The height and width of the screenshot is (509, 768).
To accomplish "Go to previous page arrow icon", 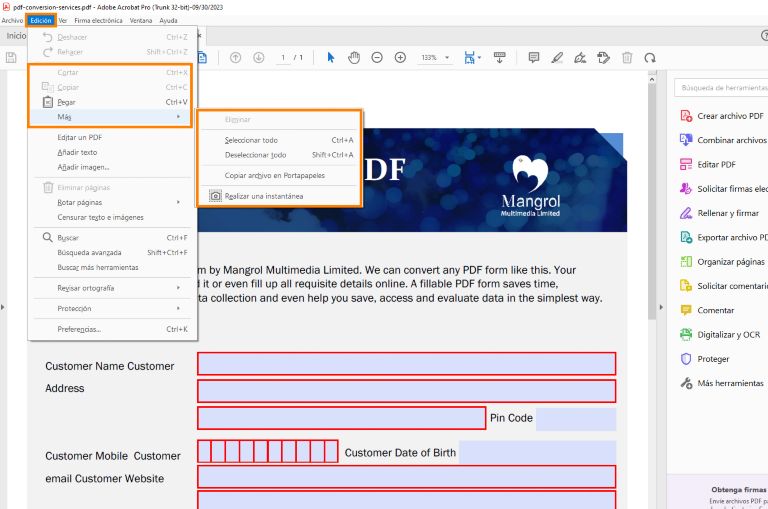I will [x=236, y=58].
